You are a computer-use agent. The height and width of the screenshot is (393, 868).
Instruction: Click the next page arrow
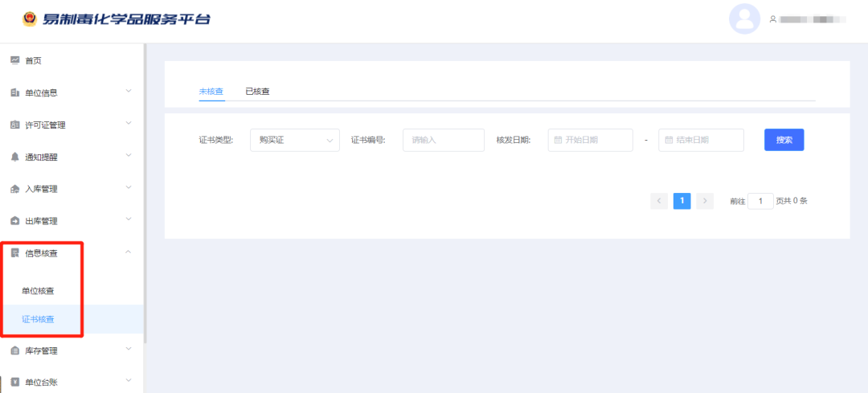(x=705, y=201)
